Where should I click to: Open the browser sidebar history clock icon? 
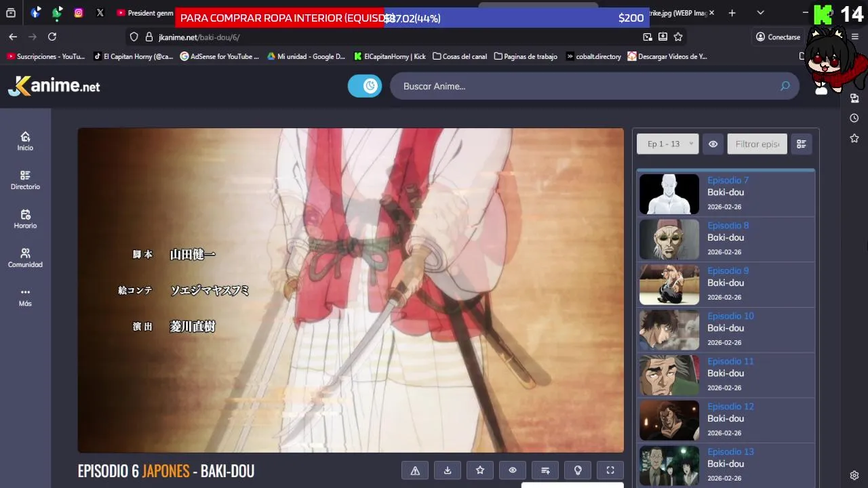point(854,118)
